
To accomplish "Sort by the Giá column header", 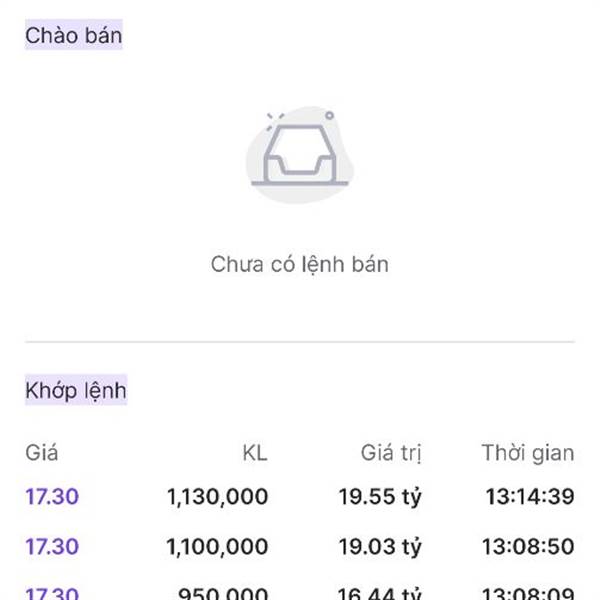I will click(x=41, y=453).
